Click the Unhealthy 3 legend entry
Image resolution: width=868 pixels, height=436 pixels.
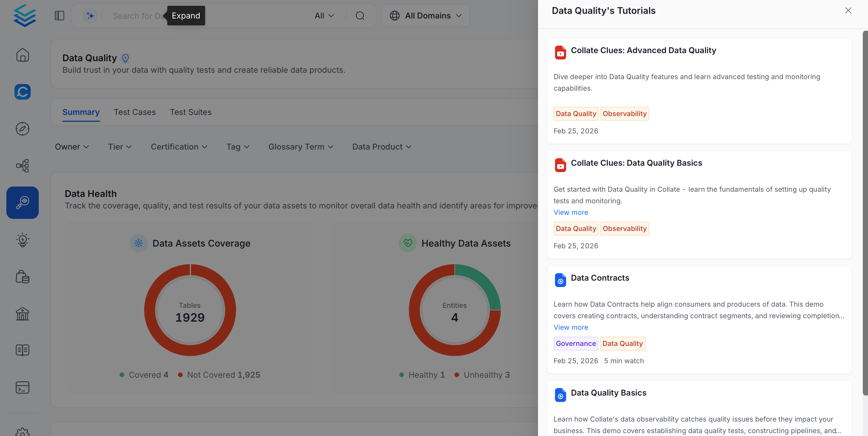pos(482,375)
